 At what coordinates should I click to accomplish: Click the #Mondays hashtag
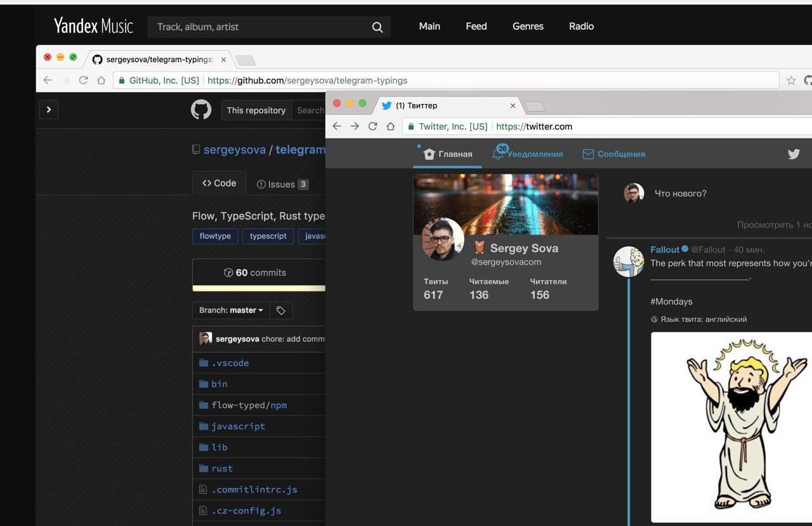pos(671,301)
